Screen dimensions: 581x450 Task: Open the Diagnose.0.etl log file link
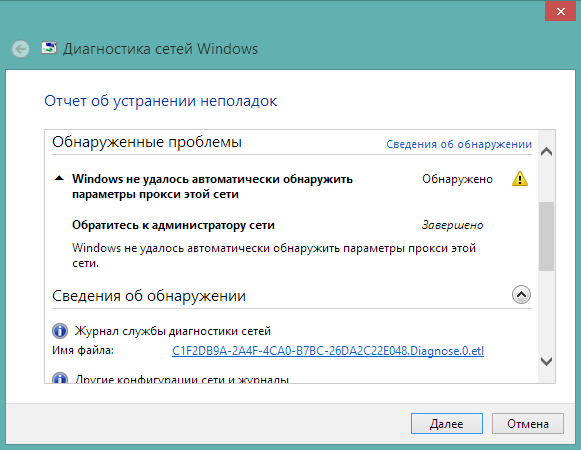[328, 351]
